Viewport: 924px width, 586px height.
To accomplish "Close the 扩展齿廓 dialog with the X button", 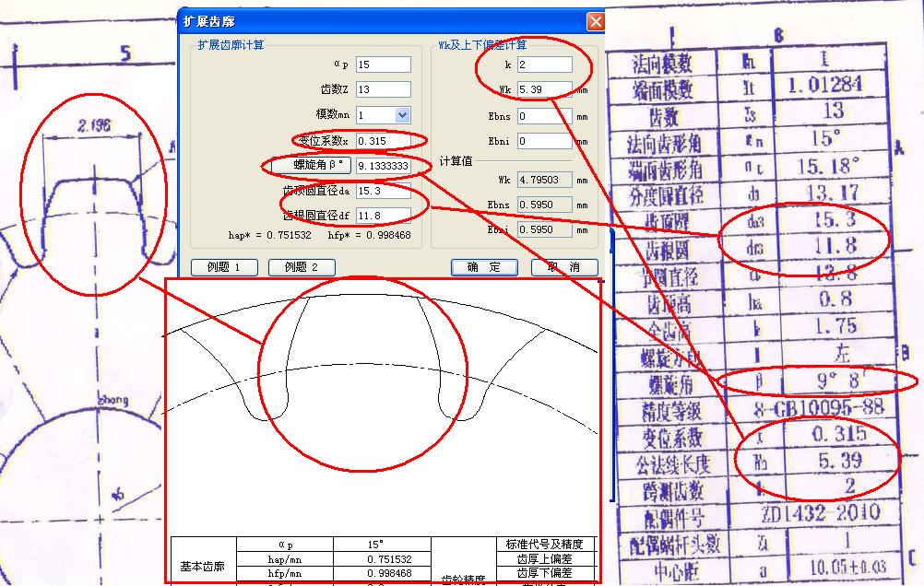I will tap(595, 22).
